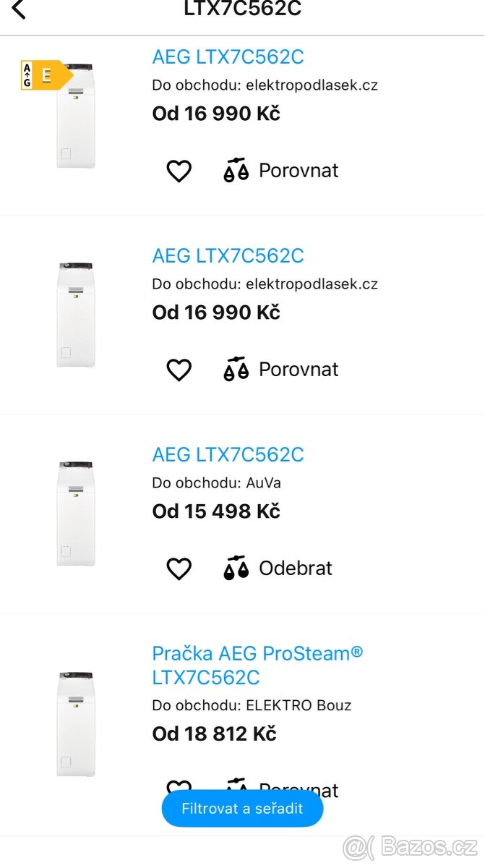
Task: Tap the heart icon for Pračka AEG ProSteam listing
Action: (x=179, y=788)
